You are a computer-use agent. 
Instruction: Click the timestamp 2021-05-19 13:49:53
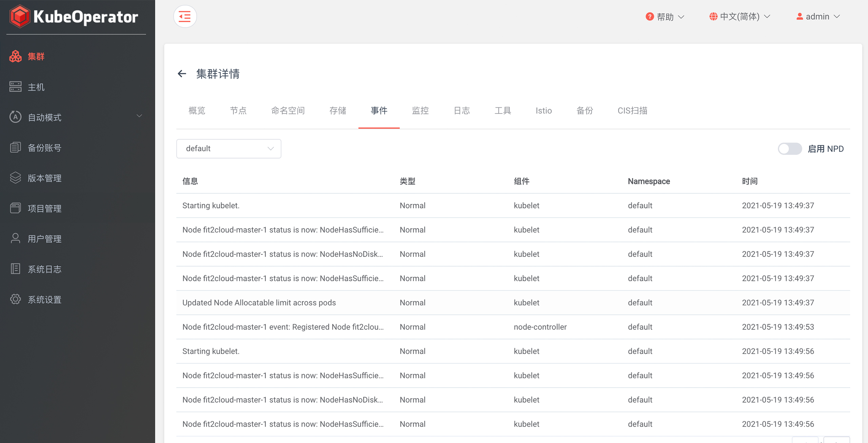click(778, 327)
